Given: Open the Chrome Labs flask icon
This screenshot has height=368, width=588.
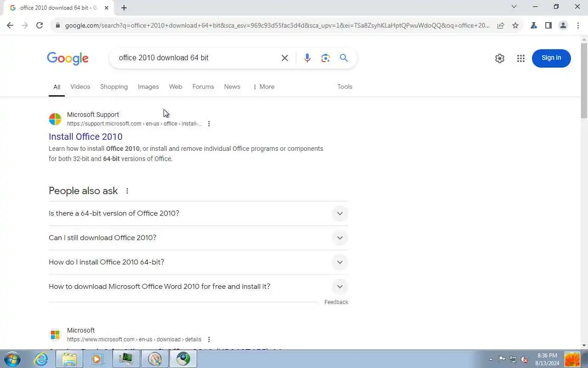Looking at the screenshot, I should point(534,25).
